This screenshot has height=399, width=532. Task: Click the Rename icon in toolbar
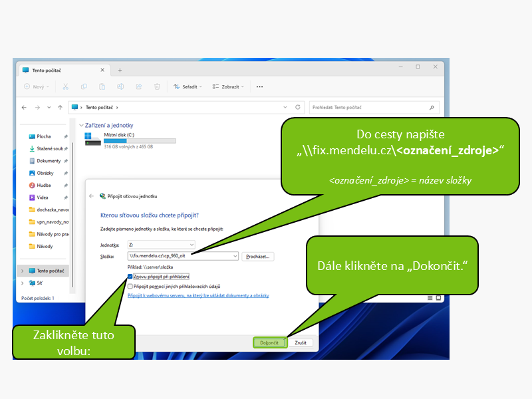(x=121, y=86)
